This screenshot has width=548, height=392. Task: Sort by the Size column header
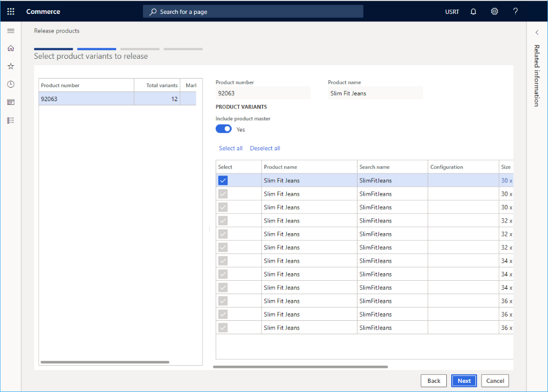[x=505, y=166]
